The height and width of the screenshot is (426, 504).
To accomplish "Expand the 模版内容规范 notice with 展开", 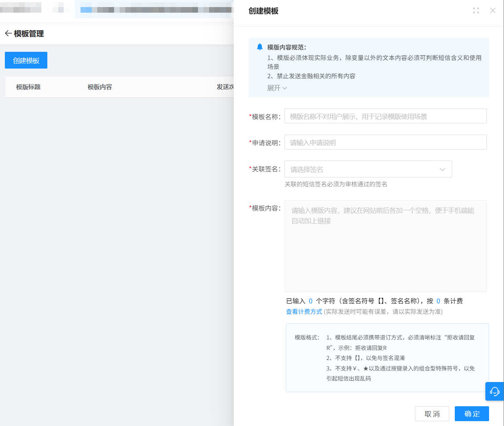I will coord(277,88).
